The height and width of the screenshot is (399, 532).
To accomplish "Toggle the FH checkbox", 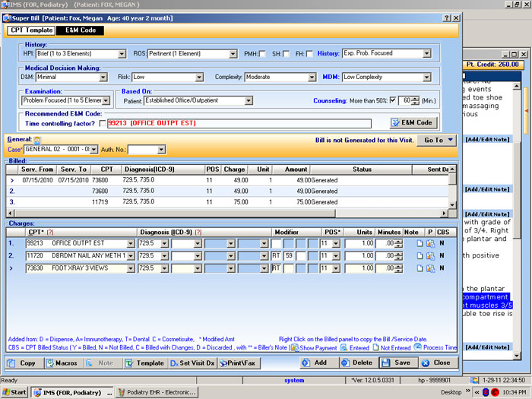I will point(309,54).
